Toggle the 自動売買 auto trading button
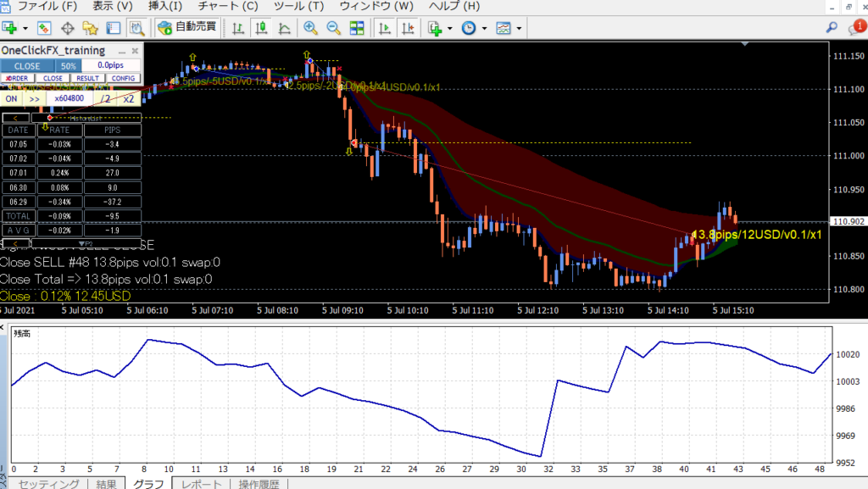The width and height of the screenshot is (868, 489). [x=187, y=28]
